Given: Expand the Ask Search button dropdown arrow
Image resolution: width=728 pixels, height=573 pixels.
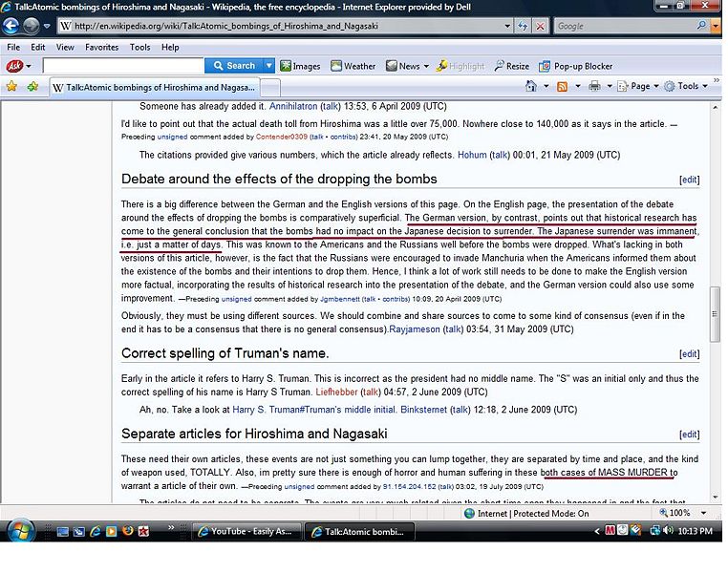Looking at the screenshot, I should 268,66.
